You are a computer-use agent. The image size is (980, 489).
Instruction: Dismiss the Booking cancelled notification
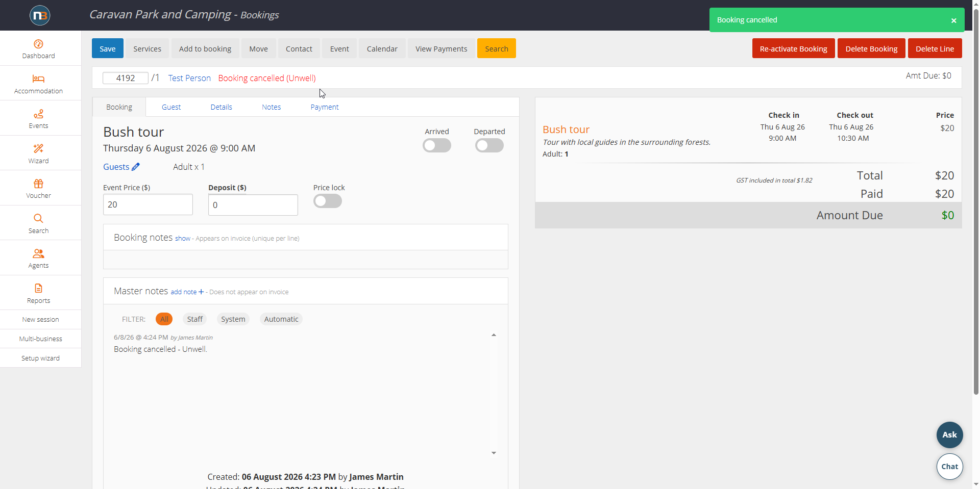click(x=953, y=20)
